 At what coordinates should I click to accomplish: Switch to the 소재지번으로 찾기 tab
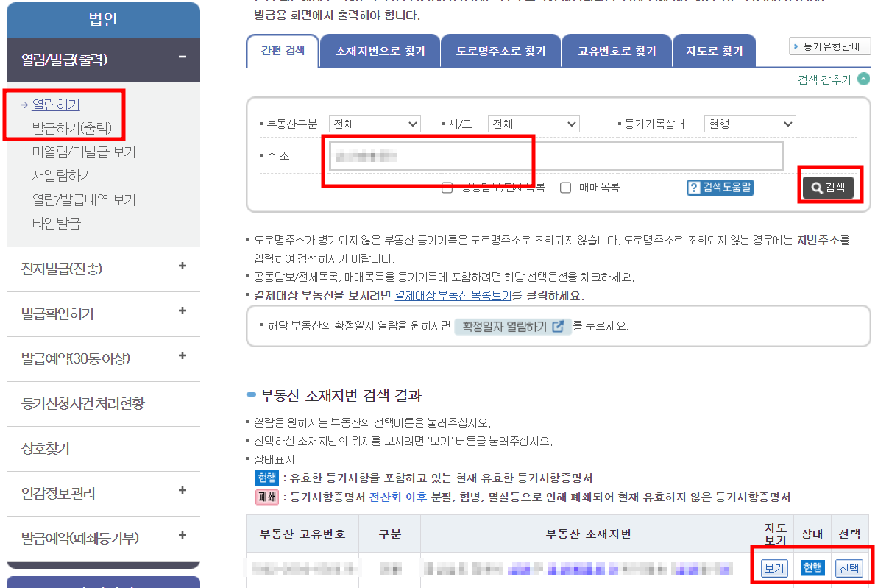tap(379, 50)
